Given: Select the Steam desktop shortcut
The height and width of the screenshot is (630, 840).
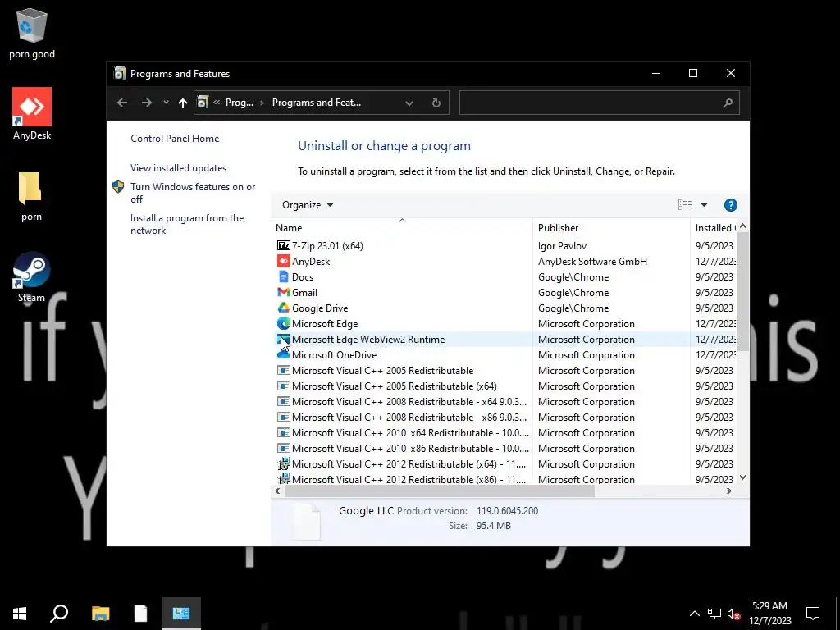Looking at the screenshot, I should pos(32,277).
